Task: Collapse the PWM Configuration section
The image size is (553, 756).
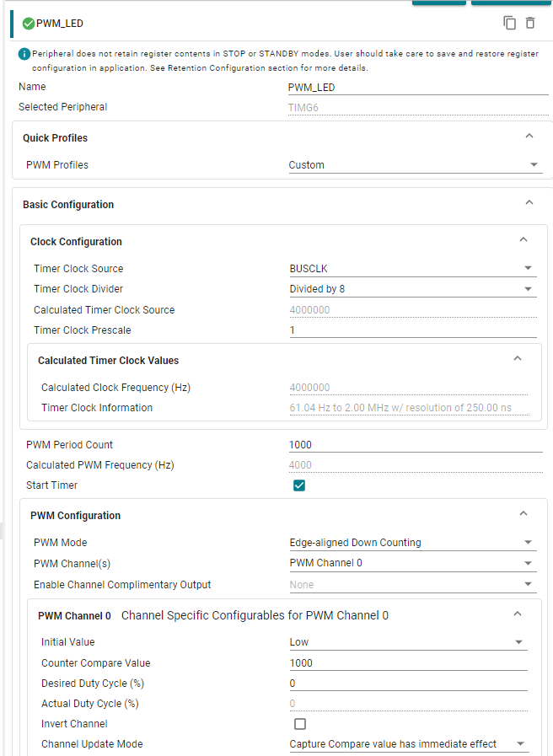Action: (x=523, y=513)
